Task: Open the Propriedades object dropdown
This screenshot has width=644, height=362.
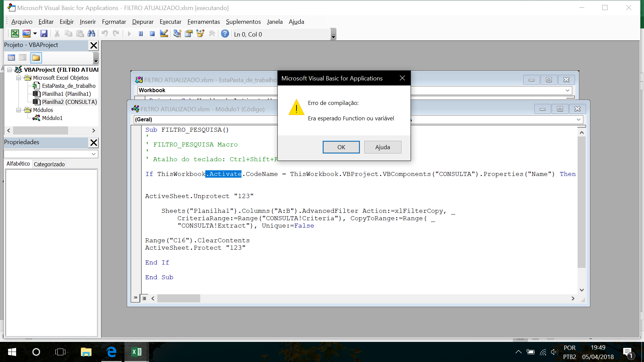Action: point(94,154)
